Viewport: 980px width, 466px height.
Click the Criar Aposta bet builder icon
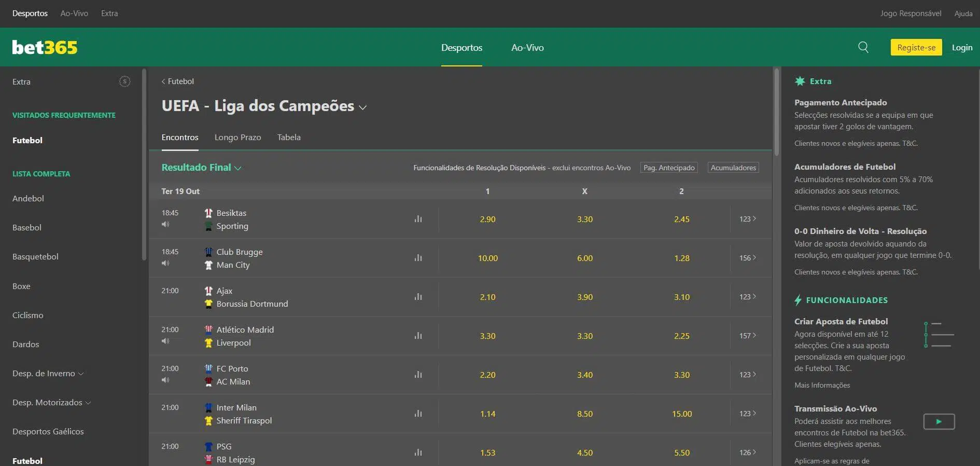click(x=939, y=335)
